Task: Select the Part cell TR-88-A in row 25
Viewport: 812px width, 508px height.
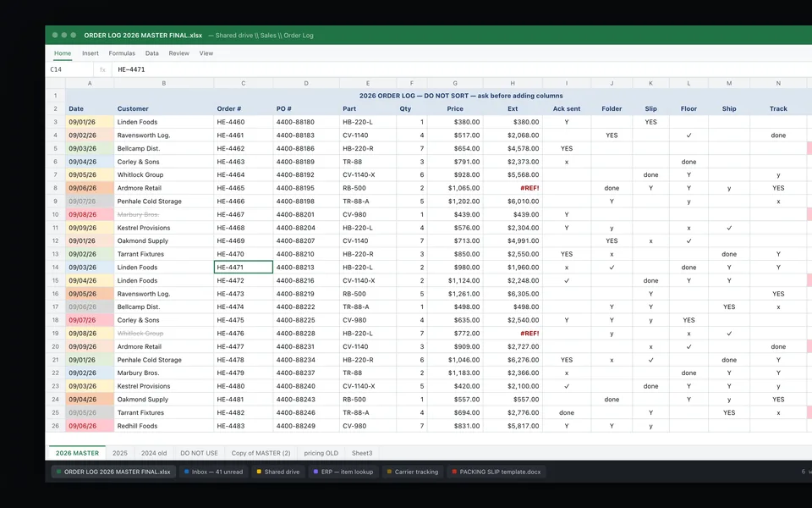Action: tap(368, 412)
